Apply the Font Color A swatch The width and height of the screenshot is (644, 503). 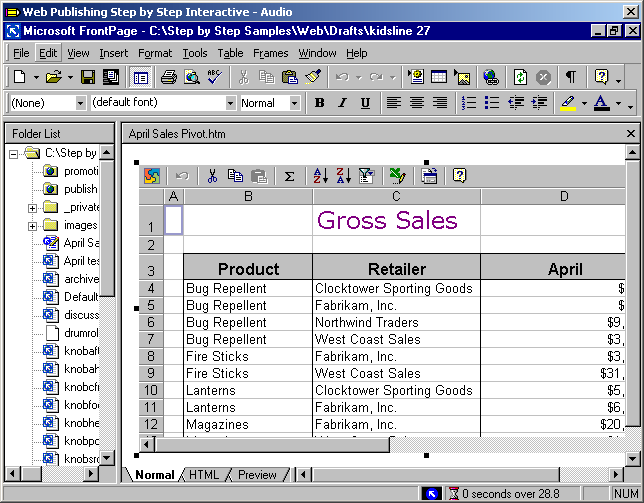pos(601,103)
